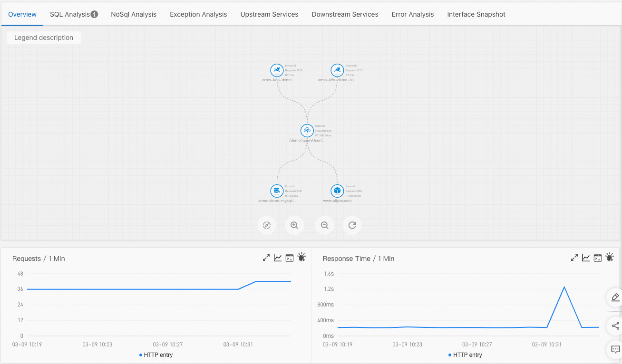Click the Requests / 1 Min title
Screen dimensions: 622x364
(x=39, y=259)
